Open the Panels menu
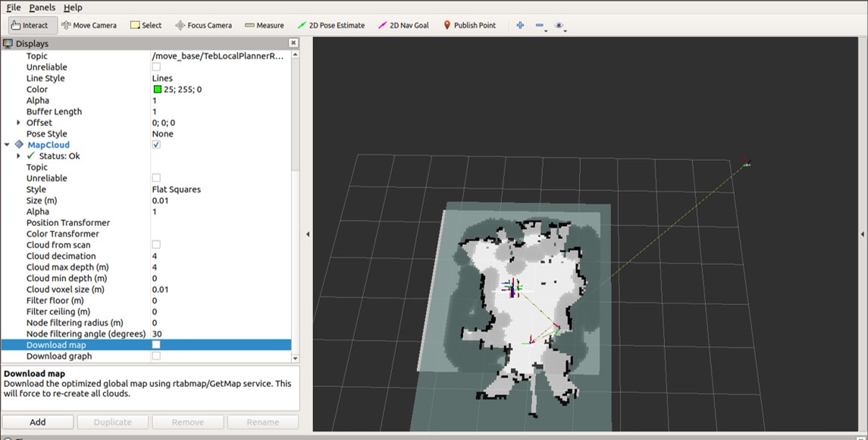 [x=42, y=8]
